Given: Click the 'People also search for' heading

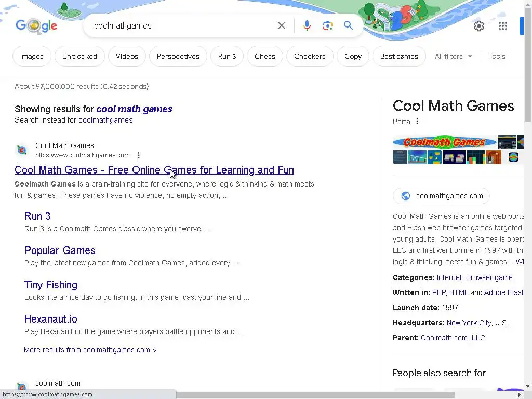Looking at the screenshot, I should (x=439, y=373).
